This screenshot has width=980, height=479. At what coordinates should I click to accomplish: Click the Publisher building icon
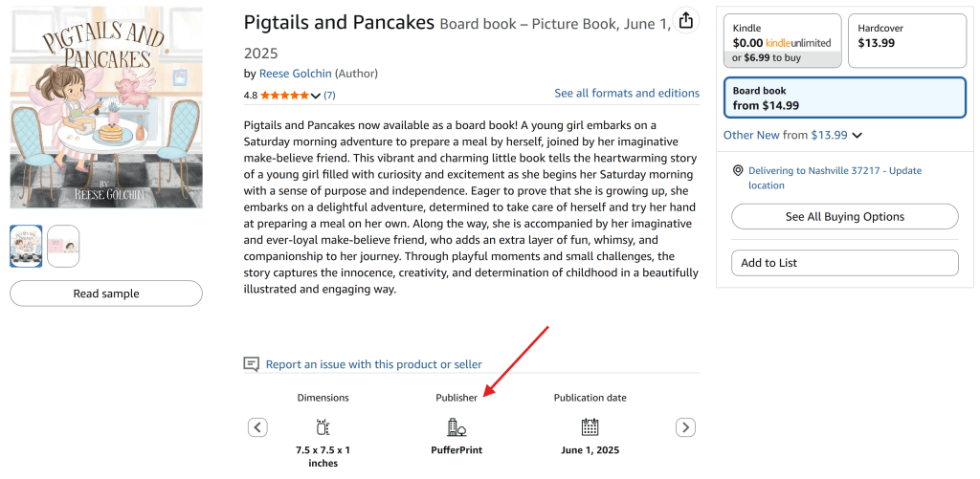point(457,427)
